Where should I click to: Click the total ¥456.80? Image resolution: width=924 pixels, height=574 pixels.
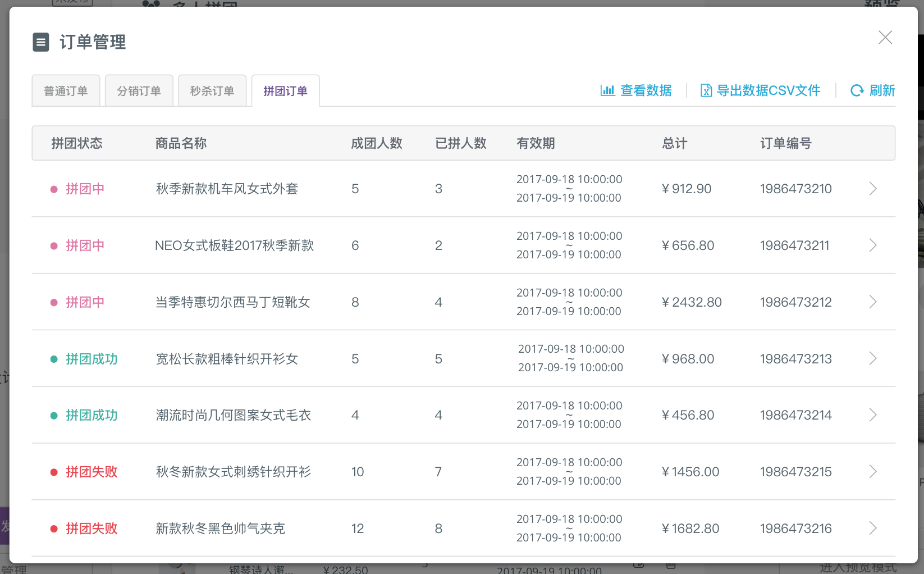click(688, 415)
